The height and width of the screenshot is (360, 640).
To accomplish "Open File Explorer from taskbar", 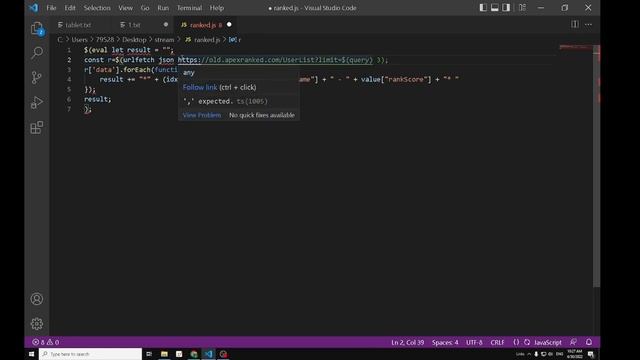I will point(164,354).
